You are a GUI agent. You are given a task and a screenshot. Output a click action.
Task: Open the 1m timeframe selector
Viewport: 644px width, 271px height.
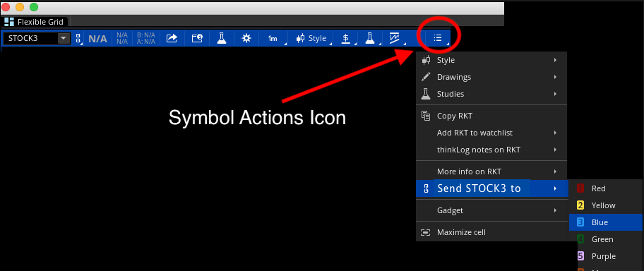point(273,39)
